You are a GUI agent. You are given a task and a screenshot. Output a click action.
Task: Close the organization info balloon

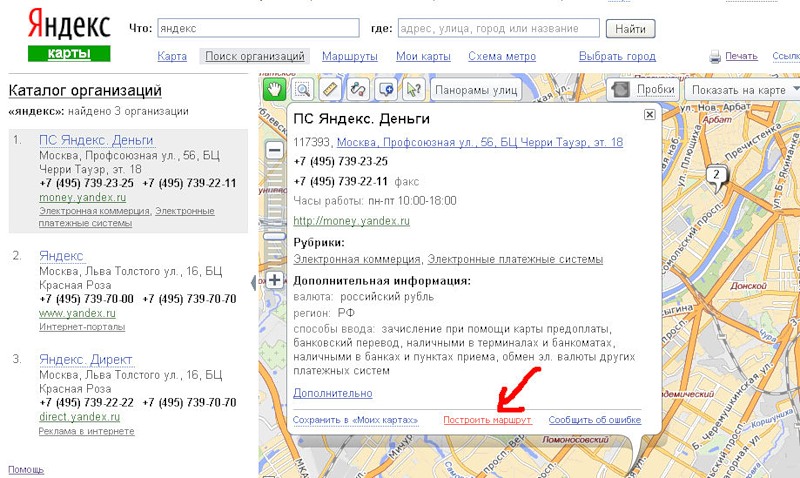(x=649, y=114)
